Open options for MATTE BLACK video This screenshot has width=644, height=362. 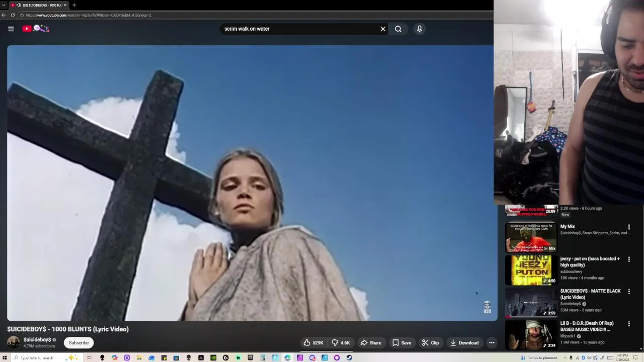(629, 292)
